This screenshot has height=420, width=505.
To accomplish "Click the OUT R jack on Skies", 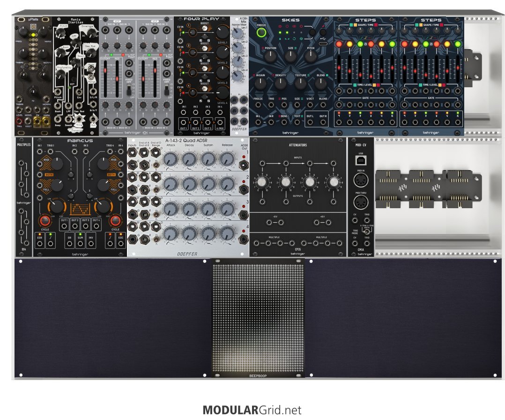I will (323, 122).
